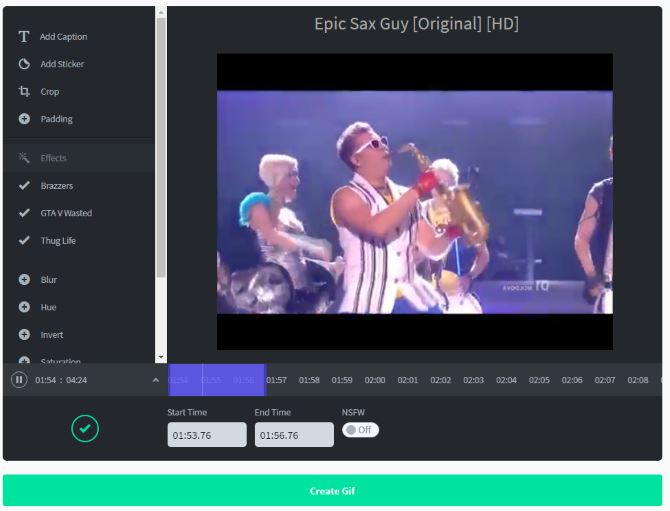Select the Padding label
Image resolution: width=670 pixels, height=511 pixels.
(56, 119)
